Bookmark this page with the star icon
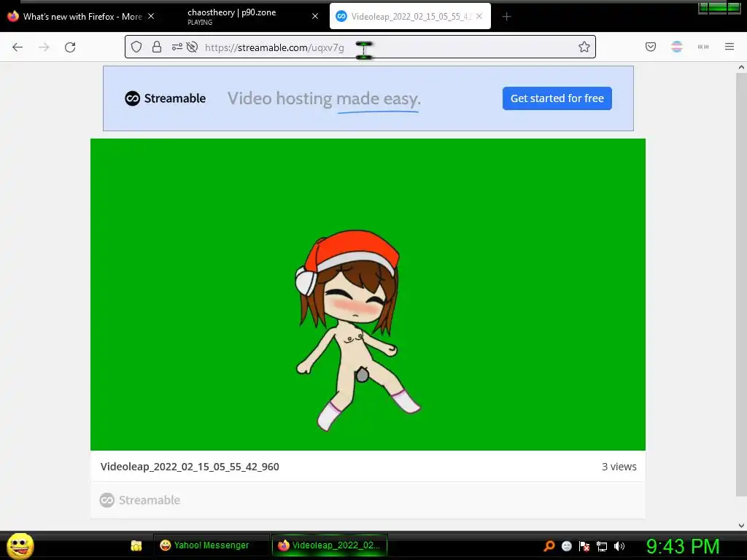 click(x=584, y=47)
